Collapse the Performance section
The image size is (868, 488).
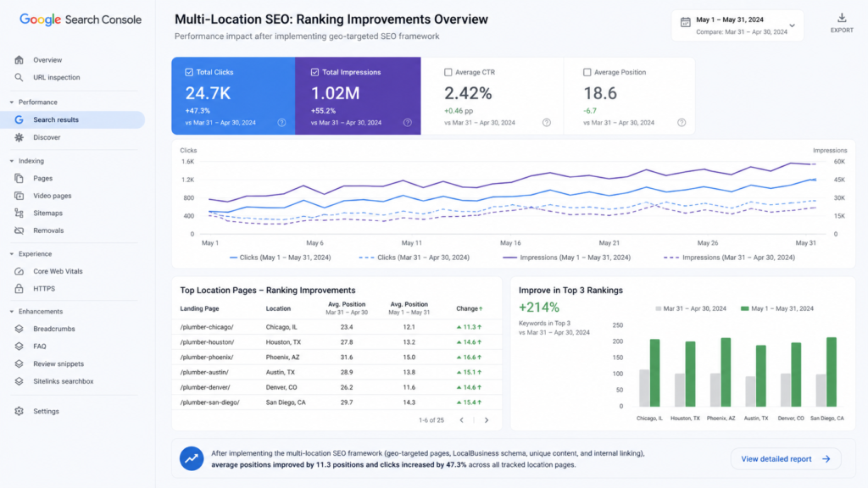[x=12, y=103]
